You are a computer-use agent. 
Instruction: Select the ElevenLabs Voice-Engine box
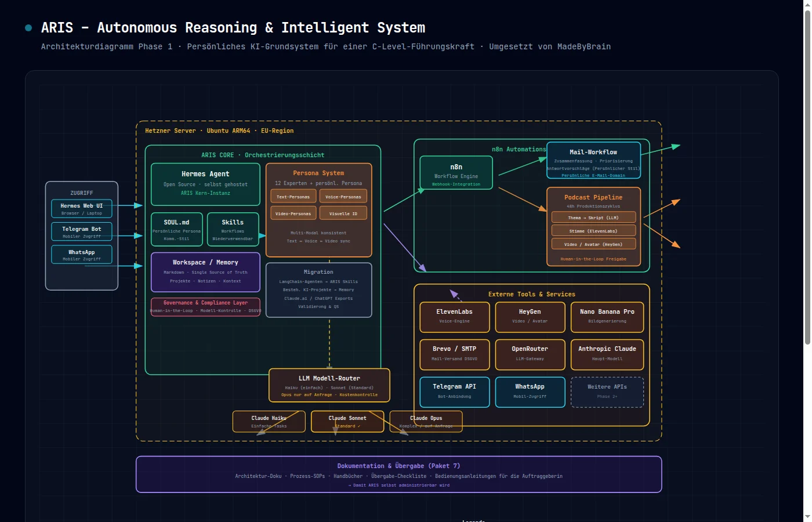(x=455, y=317)
